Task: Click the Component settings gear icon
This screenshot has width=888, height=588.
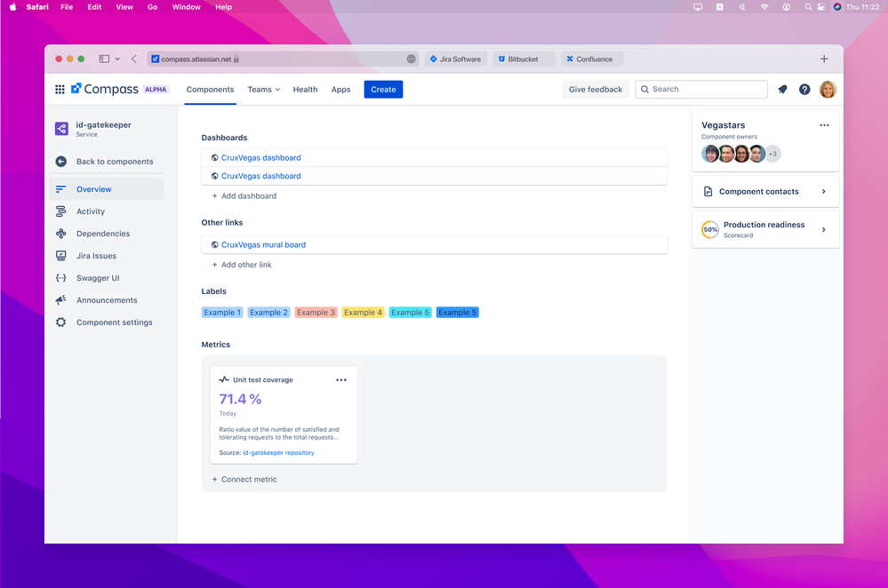Action: pyautogui.click(x=60, y=322)
